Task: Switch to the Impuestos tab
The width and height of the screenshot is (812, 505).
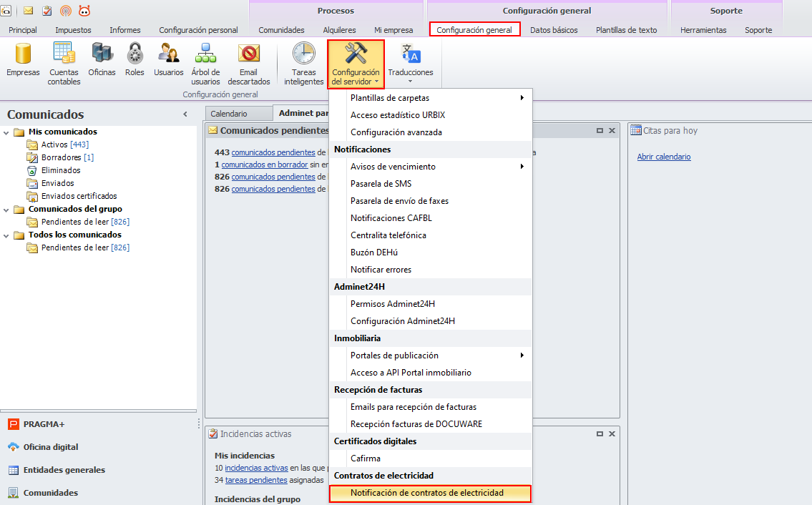Action: [73, 30]
